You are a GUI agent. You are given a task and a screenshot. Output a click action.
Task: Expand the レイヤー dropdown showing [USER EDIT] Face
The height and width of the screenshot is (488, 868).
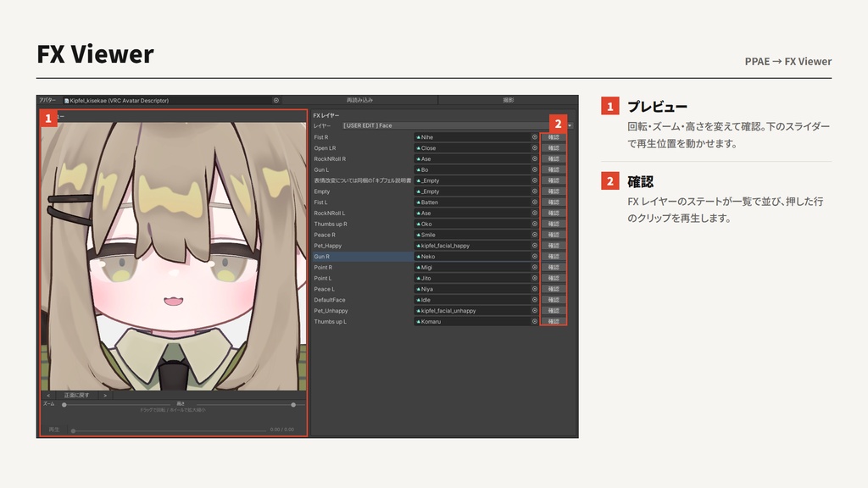click(457, 125)
